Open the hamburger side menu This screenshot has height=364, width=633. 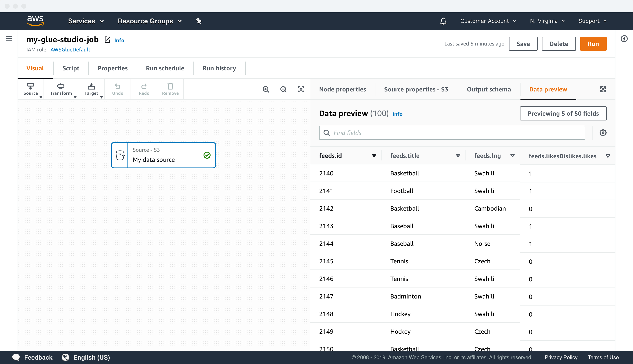9,39
